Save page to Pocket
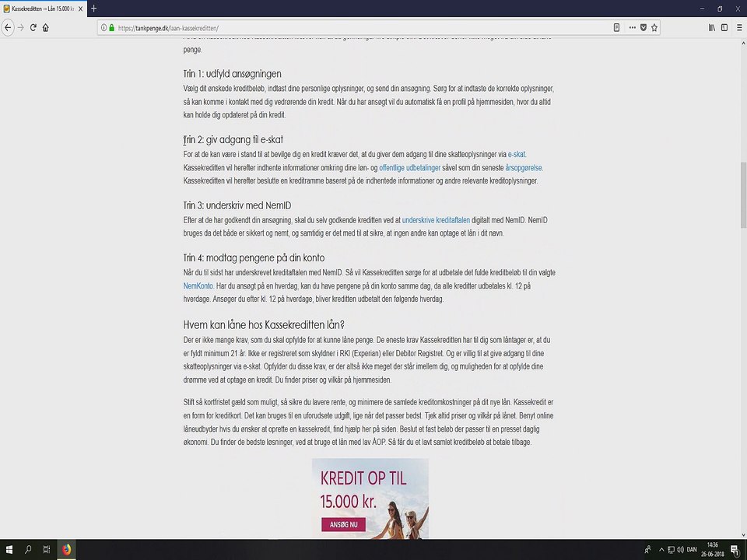The height and width of the screenshot is (560, 747). click(644, 28)
